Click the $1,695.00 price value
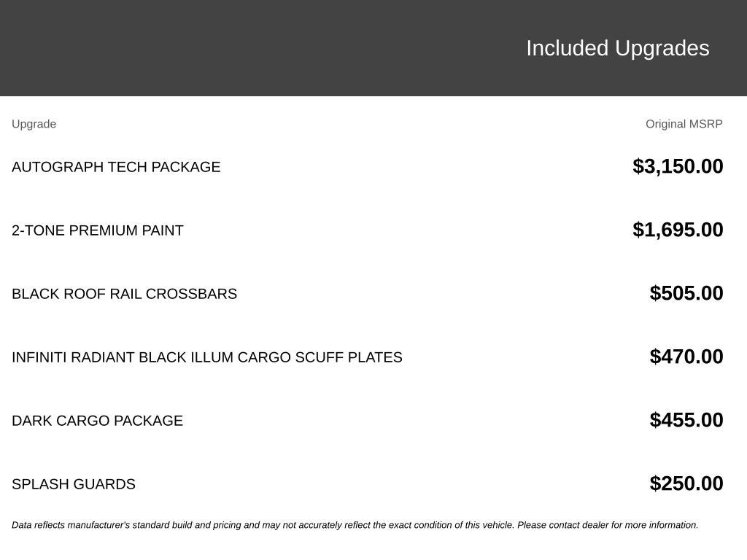Viewport: 747px width, 560px height. coord(678,230)
